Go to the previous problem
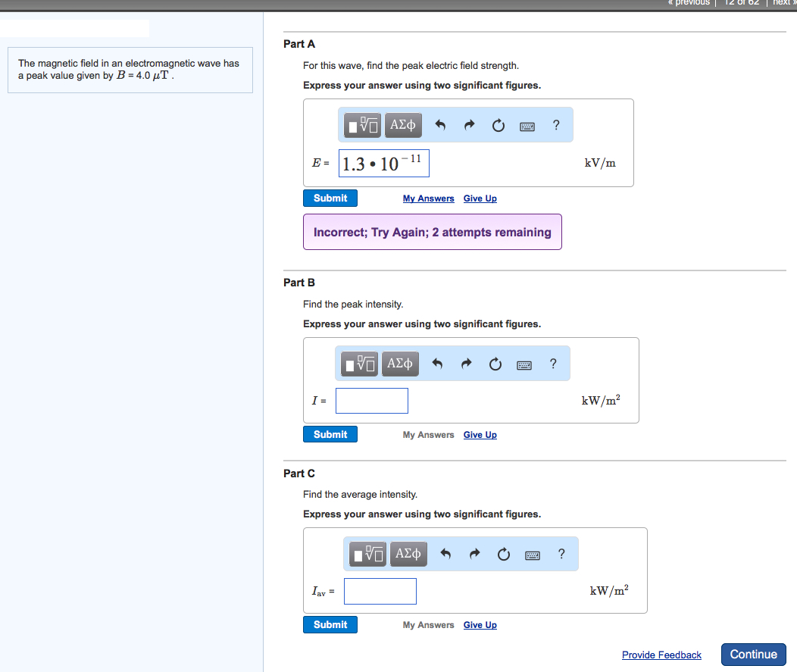Image resolution: width=797 pixels, height=672 pixels. click(689, 3)
